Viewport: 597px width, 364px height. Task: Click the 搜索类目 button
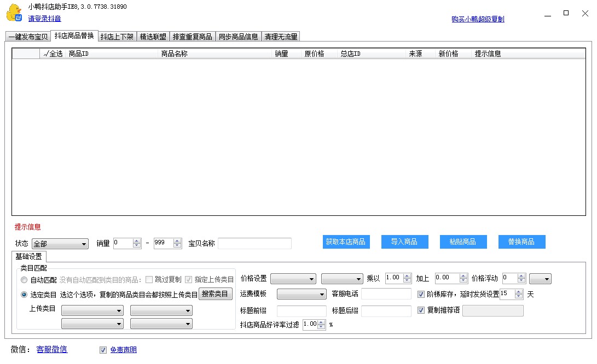pos(216,294)
